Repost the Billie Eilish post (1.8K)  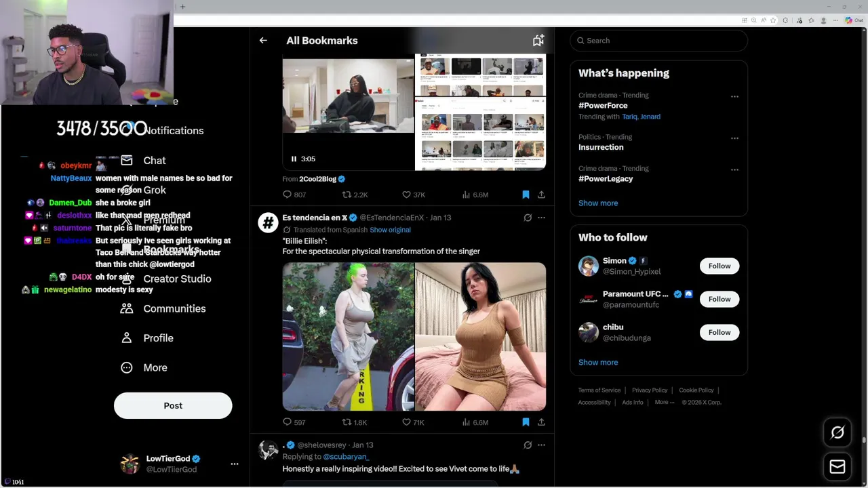(354, 422)
